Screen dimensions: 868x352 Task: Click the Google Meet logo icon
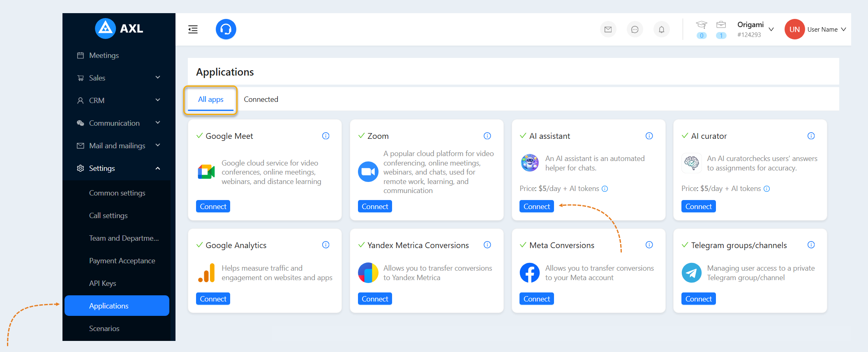[206, 172]
